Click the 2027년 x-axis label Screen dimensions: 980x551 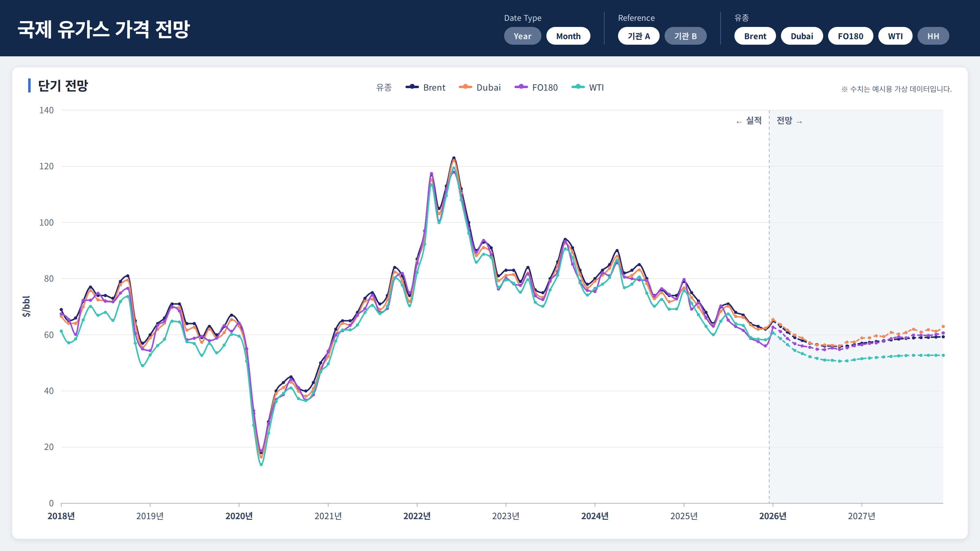point(862,516)
